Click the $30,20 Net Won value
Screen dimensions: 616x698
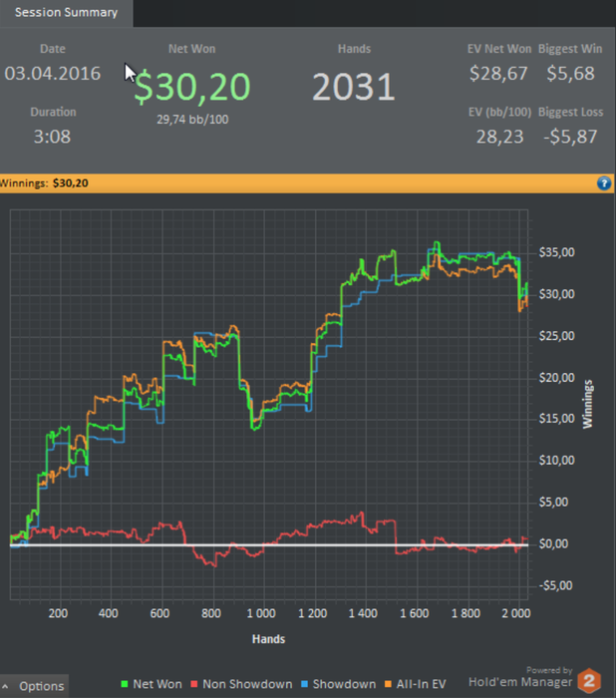click(x=192, y=88)
